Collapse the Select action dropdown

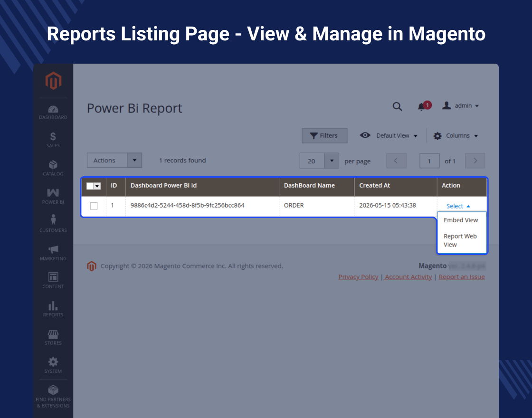(458, 206)
